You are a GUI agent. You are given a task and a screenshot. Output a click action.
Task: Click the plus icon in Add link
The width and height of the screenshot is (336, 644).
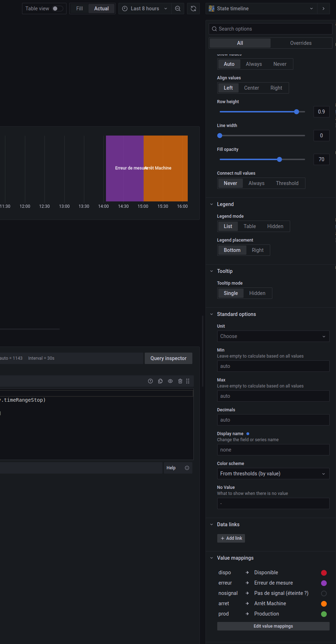click(223, 538)
